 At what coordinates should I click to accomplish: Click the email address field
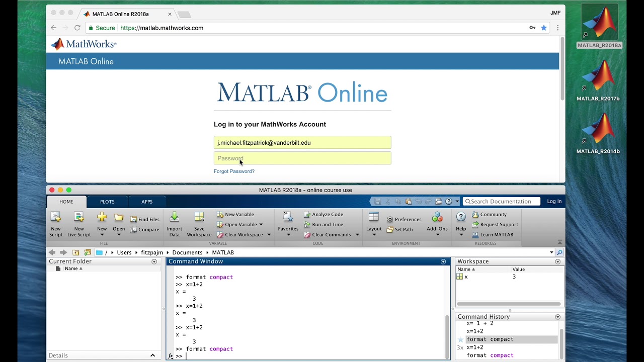302,143
